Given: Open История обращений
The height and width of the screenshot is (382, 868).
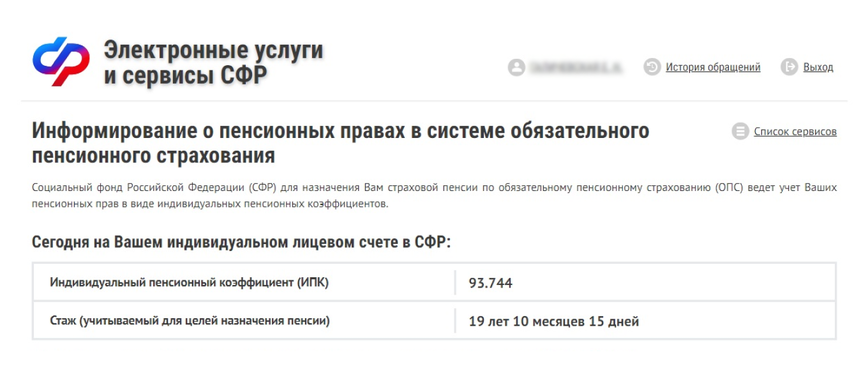Looking at the screenshot, I should click(714, 66).
